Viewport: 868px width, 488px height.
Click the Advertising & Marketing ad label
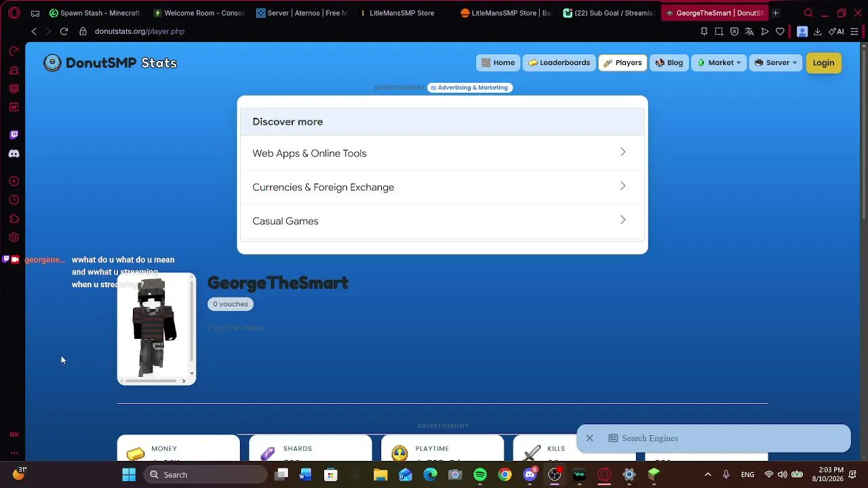[x=469, y=87]
